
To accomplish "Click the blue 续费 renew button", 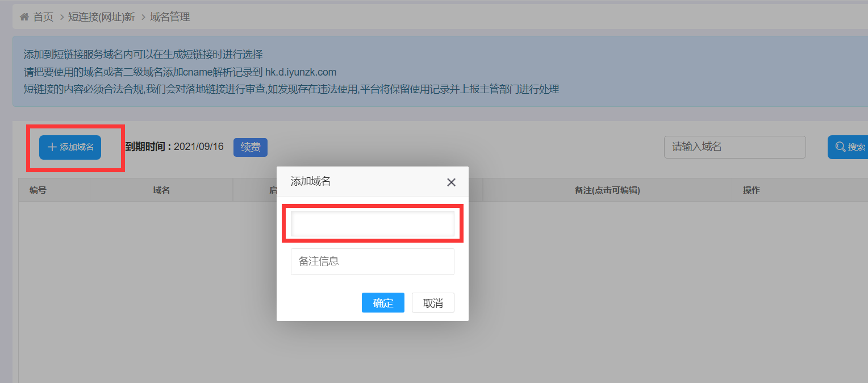I will (x=251, y=147).
